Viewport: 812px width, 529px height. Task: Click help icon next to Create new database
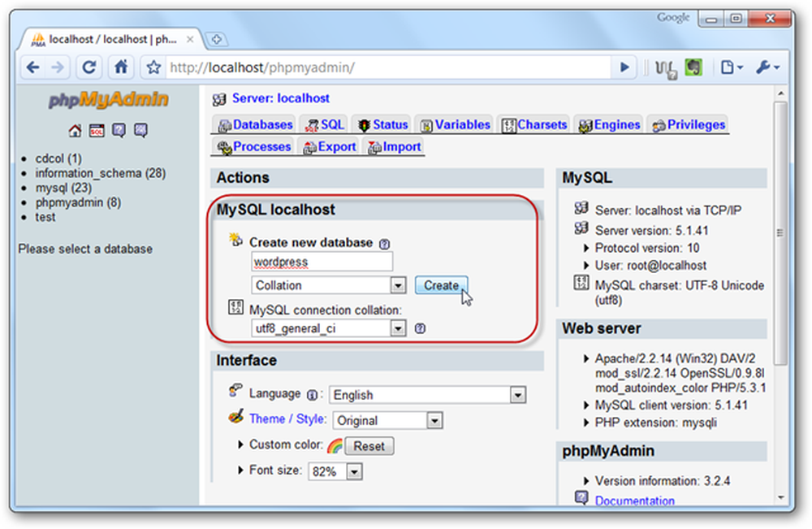coord(384,244)
